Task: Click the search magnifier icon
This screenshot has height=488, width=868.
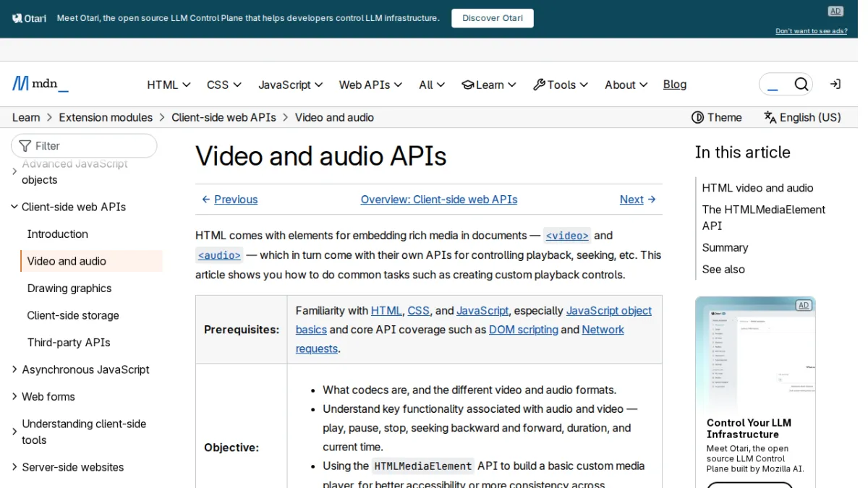Action: [801, 85]
